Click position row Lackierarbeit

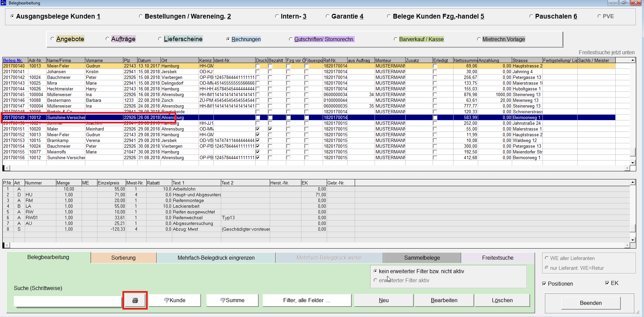click(x=179, y=206)
